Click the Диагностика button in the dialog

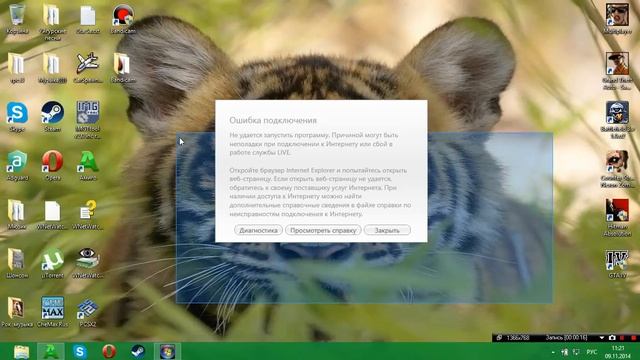(x=258, y=230)
